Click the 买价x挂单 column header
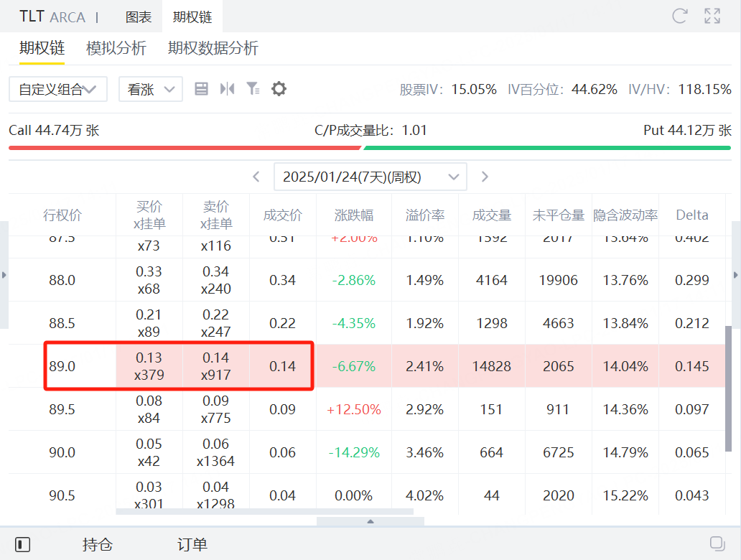This screenshot has height=560, width=741. pyautogui.click(x=149, y=215)
